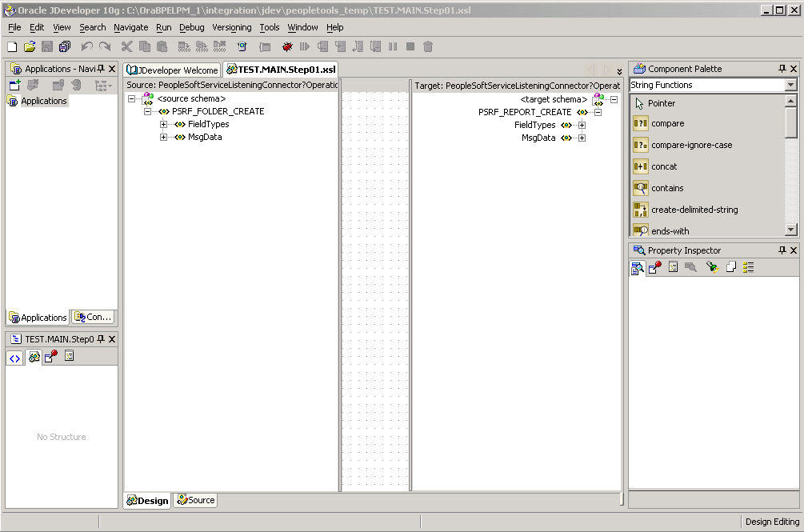Start debugging with the red bug icon
The image size is (804, 532).
point(287,46)
